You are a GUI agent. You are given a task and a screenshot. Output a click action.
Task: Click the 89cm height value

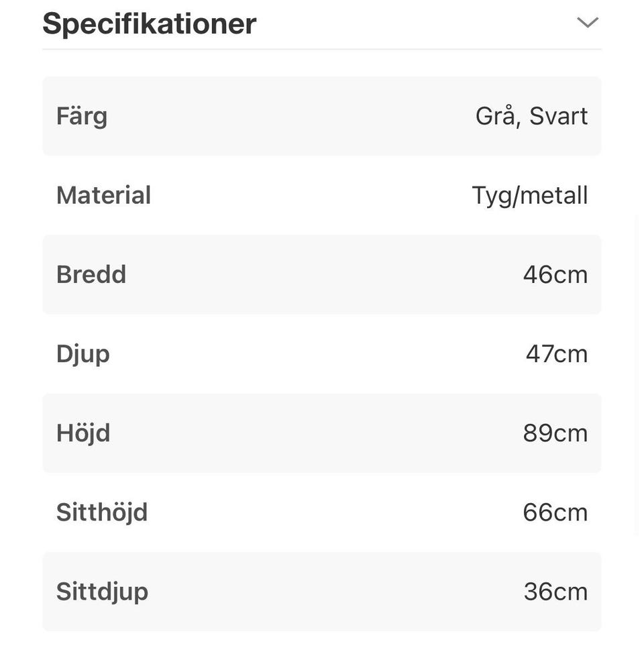coord(555,433)
